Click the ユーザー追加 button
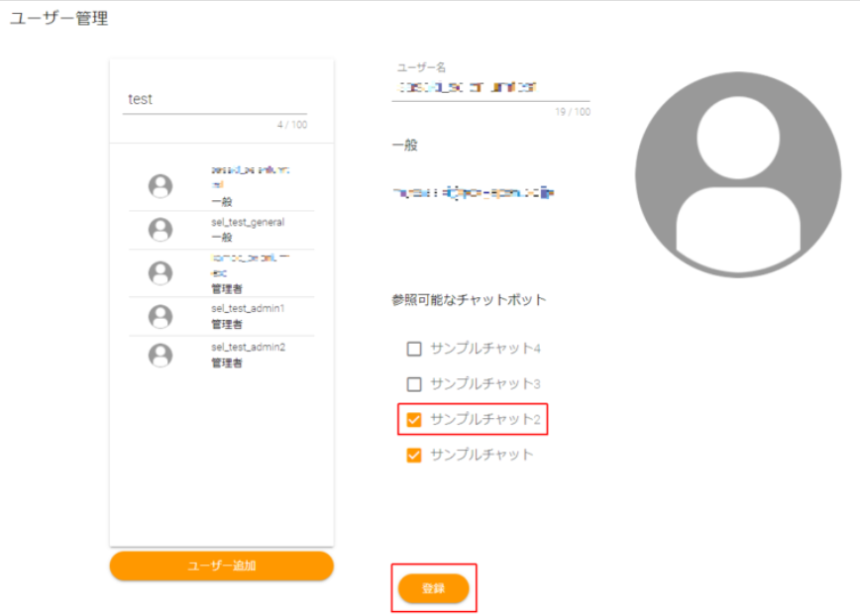The image size is (860, 616). click(x=221, y=565)
